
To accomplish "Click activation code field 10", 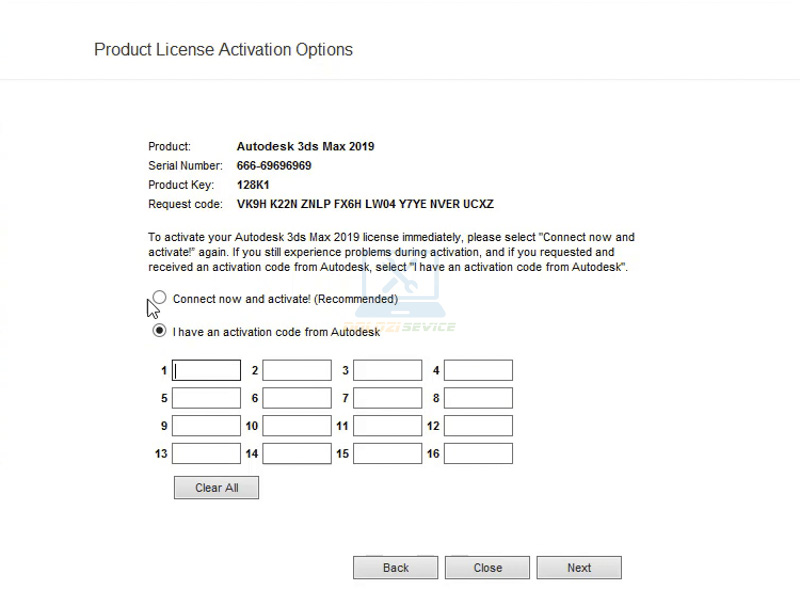I will (x=297, y=426).
